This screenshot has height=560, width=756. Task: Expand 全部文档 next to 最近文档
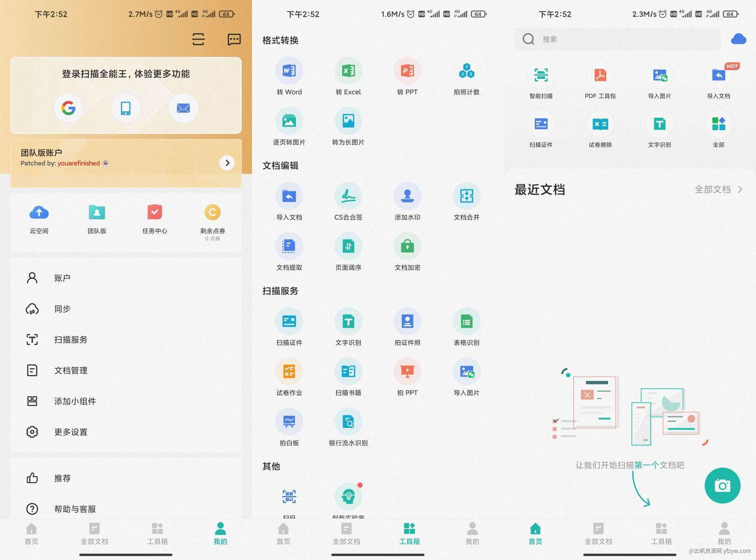pos(719,189)
